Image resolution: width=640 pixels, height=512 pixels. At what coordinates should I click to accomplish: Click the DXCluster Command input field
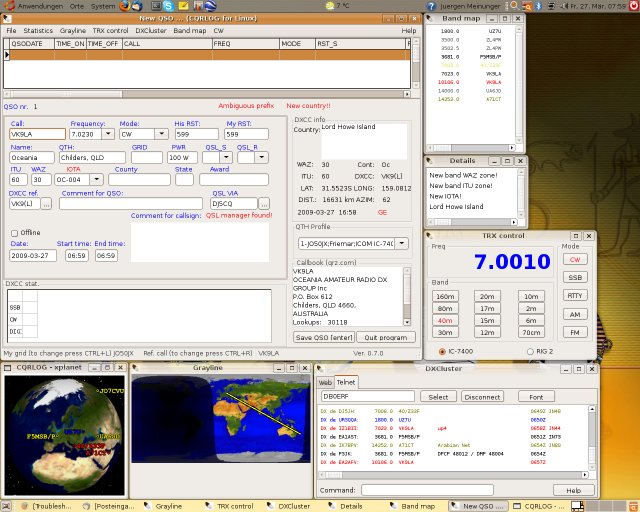point(427,490)
